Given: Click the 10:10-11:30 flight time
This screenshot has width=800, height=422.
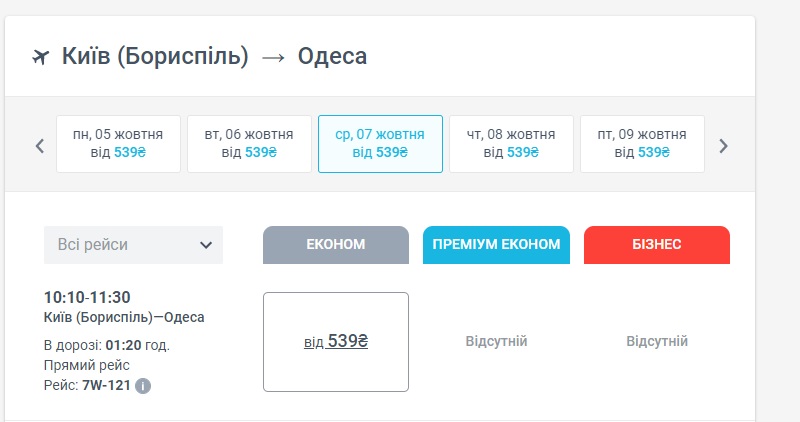Looking at the screenshot, I should 87,297.
